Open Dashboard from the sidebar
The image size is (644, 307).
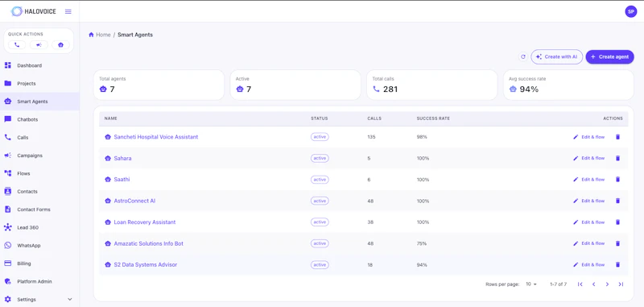tap(39, 65)
